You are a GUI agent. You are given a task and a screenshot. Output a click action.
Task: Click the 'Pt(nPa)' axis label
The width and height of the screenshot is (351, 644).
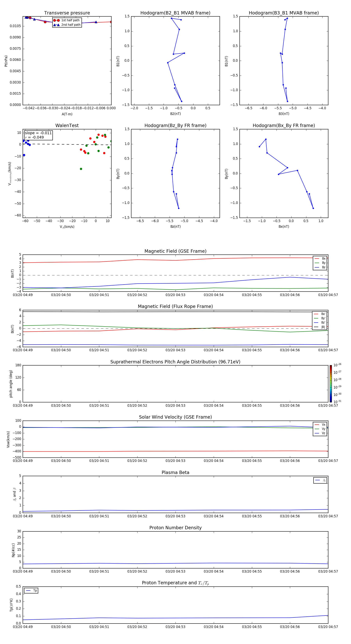(6, 61)
